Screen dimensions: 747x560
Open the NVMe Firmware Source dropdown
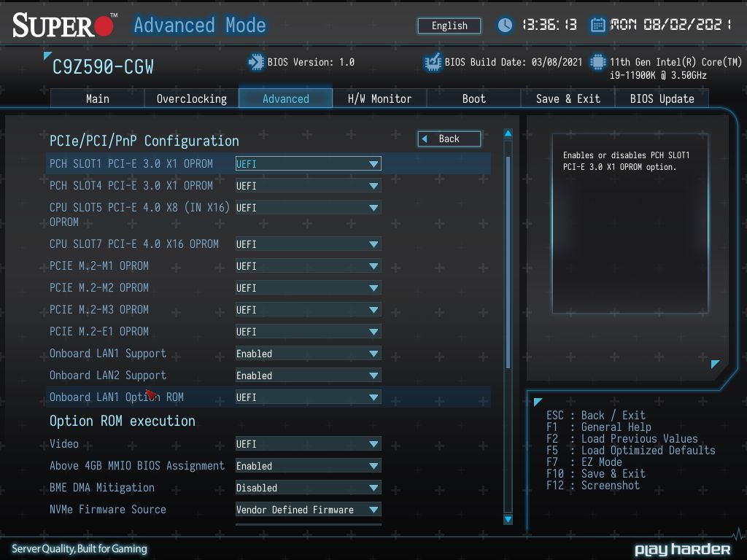pos(309,510)
